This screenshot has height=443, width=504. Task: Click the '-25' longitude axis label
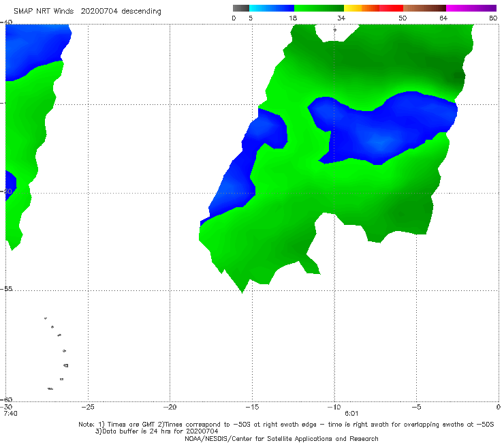pos(88,407)
